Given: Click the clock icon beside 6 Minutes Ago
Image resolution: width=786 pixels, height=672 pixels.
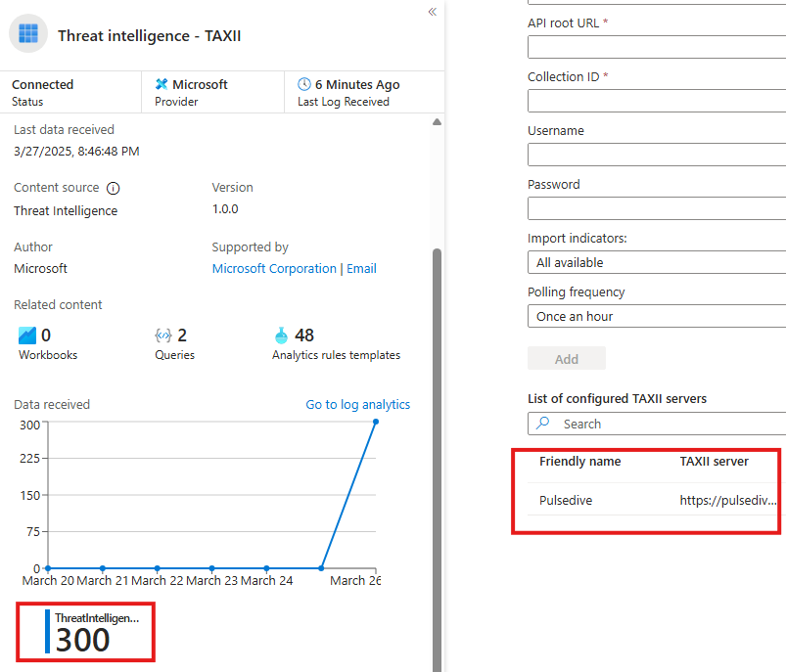Looking at the screenshot, I should click(x=304, y=84).
